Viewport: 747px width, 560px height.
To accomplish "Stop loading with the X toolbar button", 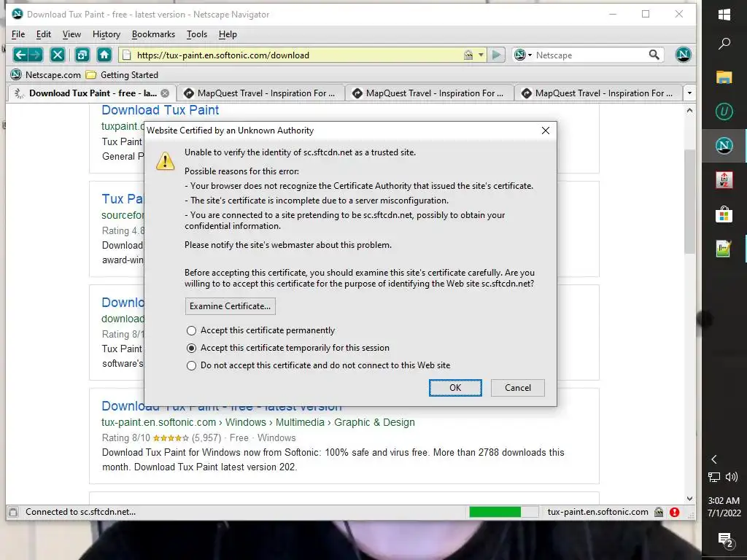I will [58, 55].
